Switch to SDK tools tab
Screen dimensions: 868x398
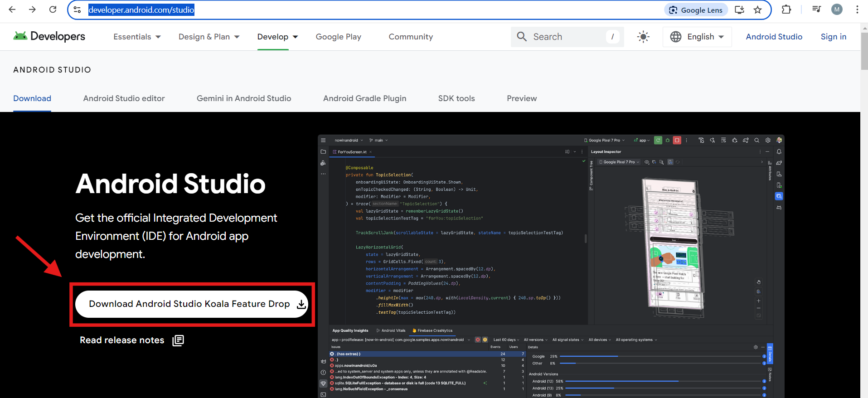(x=456, y=98)
